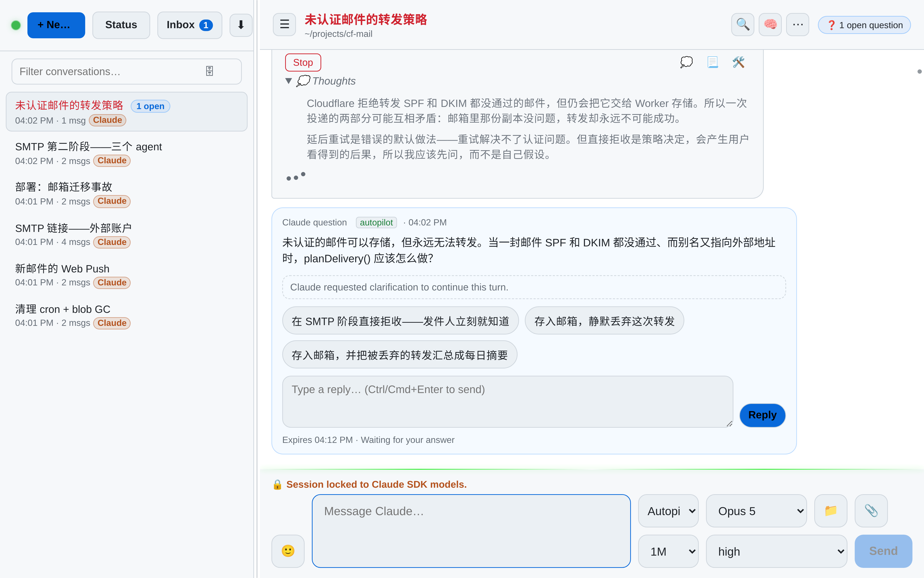924x578 pixels.
Task: Click the Send button
Action: 883,551
